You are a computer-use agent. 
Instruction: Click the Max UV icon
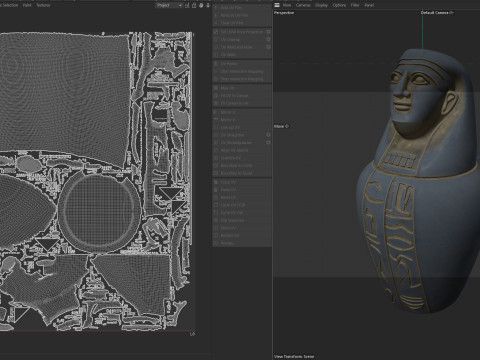click(x=216, y=88)
